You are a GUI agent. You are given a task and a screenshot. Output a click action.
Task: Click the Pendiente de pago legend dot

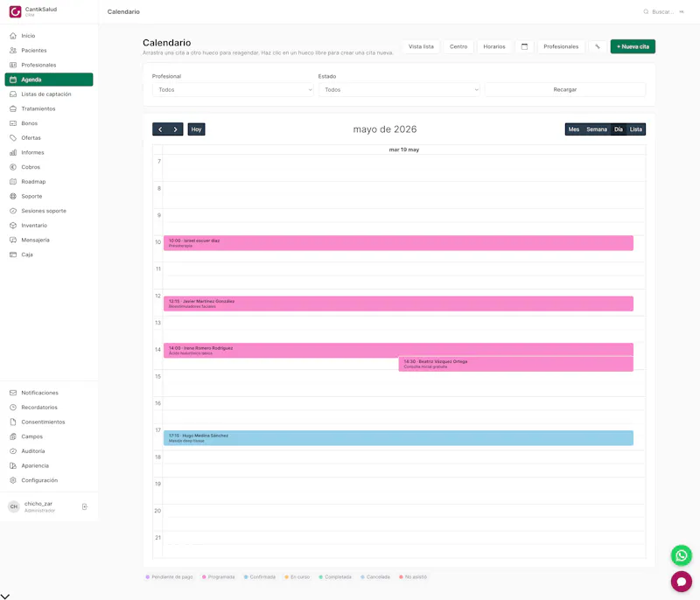click(147, 576)
